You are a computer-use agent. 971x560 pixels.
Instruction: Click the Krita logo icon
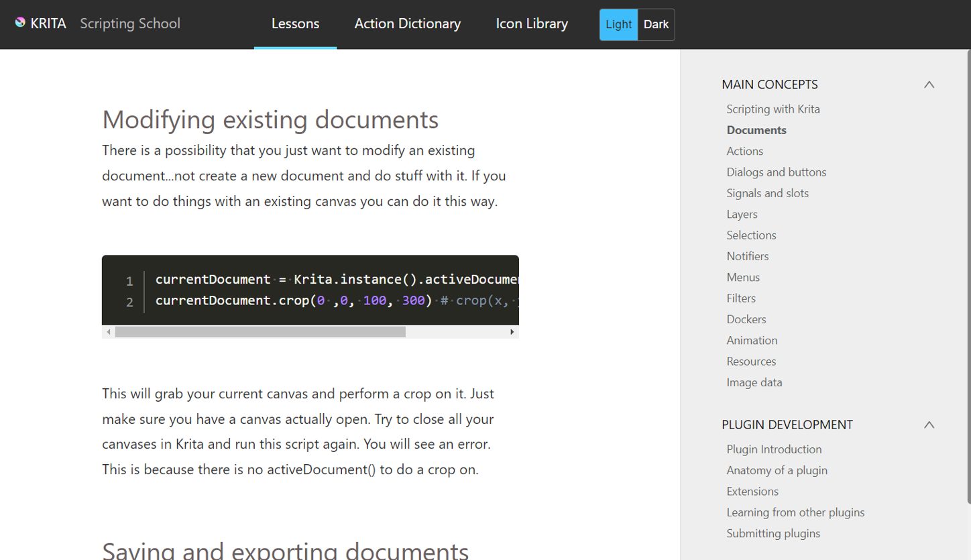20,23
